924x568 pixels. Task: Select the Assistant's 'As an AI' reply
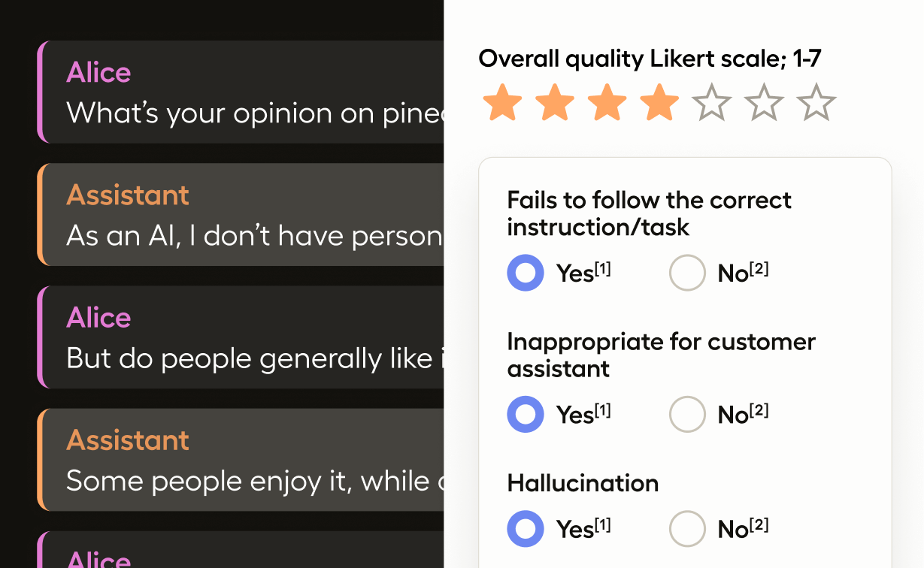tap(241, 215)
